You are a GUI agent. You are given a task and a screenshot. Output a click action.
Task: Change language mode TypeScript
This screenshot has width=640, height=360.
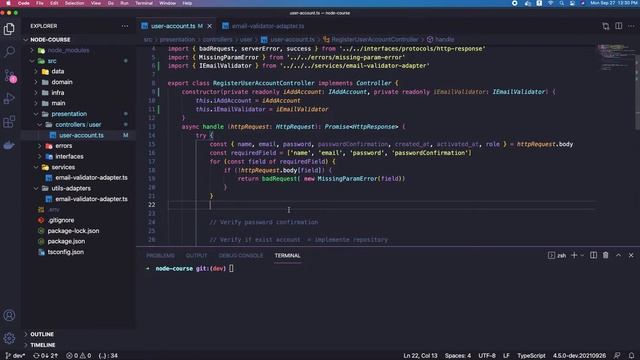tap(531, 356)
